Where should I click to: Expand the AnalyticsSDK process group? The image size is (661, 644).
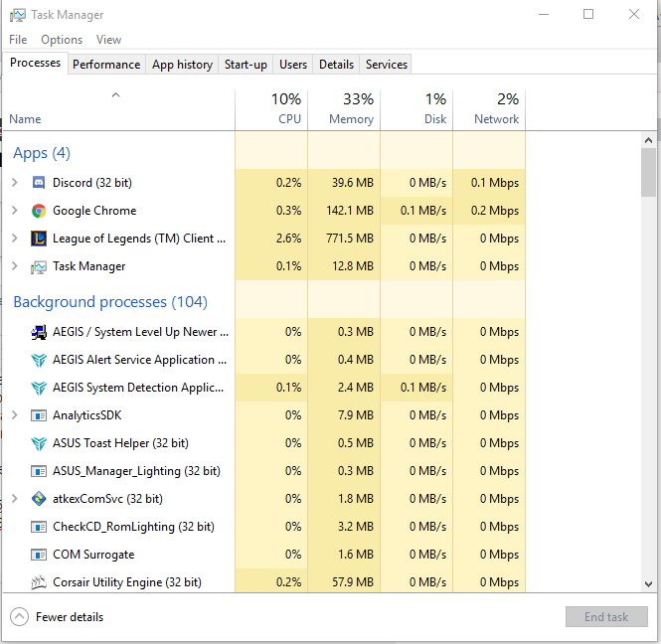pos(15,415)
